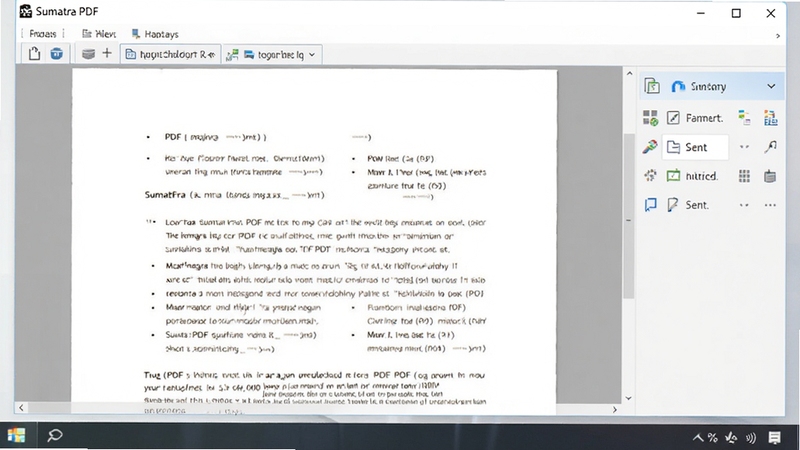Click the share/export icon in the toolbar
Screen dimensions: 800x450
[x=34, y=54]
